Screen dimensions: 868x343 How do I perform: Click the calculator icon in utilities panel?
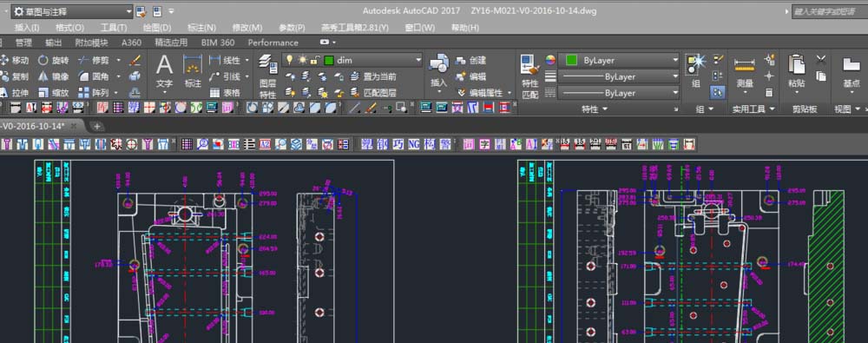(769, 92)
